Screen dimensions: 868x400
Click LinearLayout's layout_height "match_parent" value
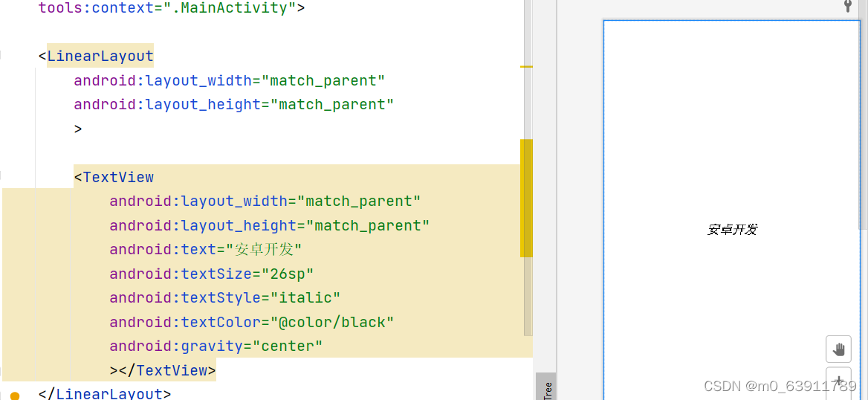[332, 104]
